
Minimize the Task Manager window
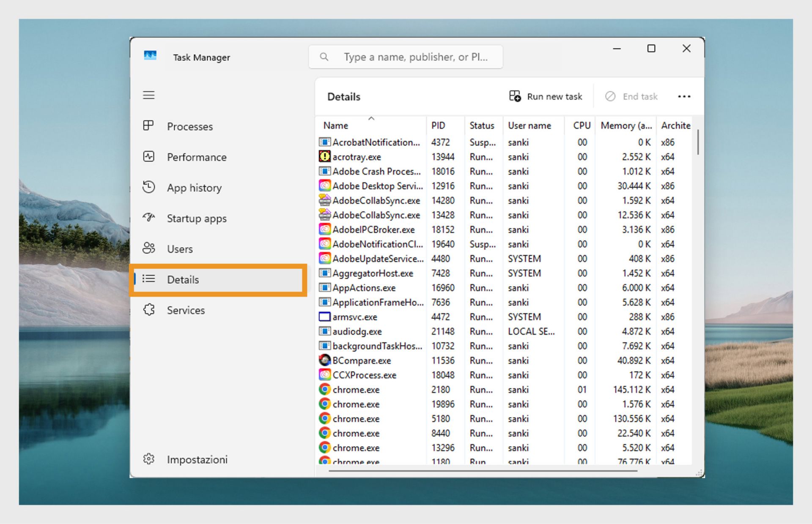point(617,49)
